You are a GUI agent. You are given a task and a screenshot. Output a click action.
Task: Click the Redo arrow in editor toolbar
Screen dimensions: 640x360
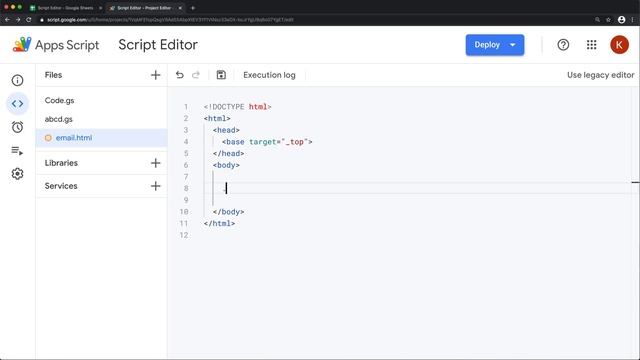[x=196, y=75]
